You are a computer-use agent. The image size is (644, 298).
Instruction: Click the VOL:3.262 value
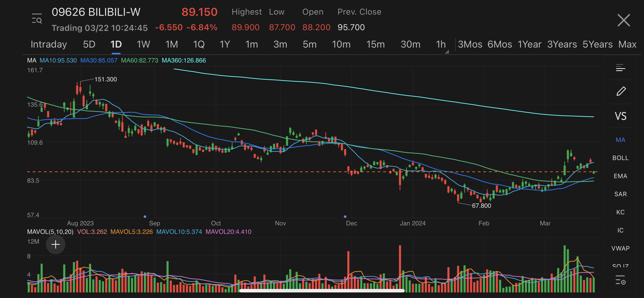(92, 232)
